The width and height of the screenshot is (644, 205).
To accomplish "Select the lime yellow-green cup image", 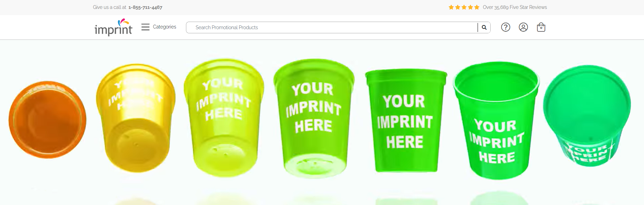I will [224, 118].
